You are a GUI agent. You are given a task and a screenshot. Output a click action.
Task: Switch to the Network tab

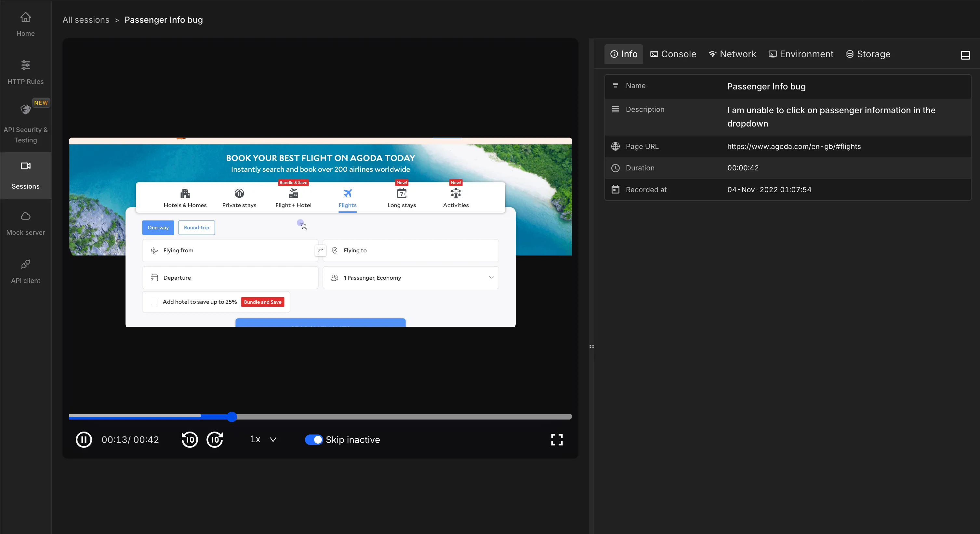click(x=732, y=54)
